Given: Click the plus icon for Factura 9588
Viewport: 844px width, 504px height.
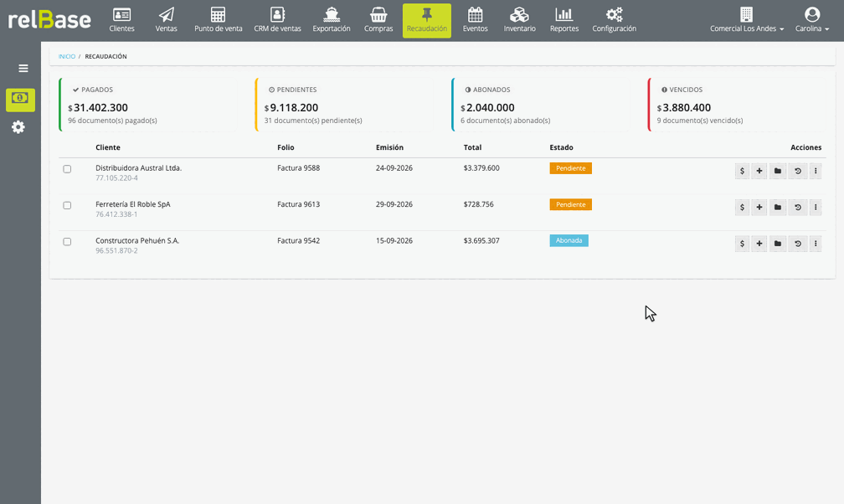Looking at the screenshot, I should pyautogui.click(x=759, y=172).
